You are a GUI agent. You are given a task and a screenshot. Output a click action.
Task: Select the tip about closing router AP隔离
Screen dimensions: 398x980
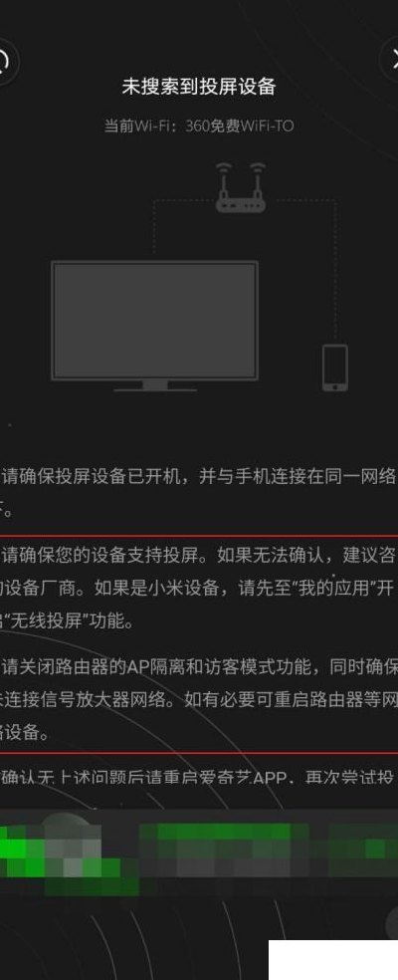(199, 700)
